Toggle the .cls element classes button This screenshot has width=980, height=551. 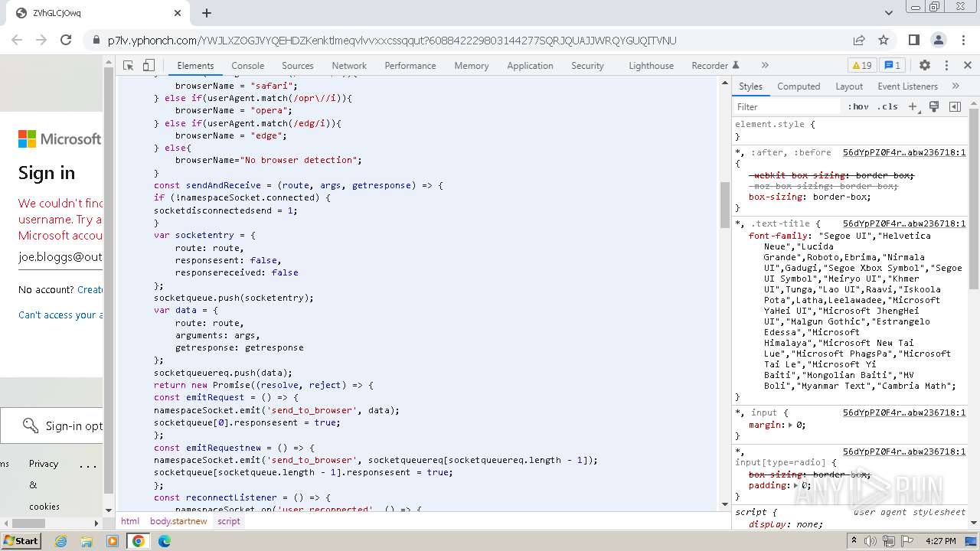pos(888,107)
